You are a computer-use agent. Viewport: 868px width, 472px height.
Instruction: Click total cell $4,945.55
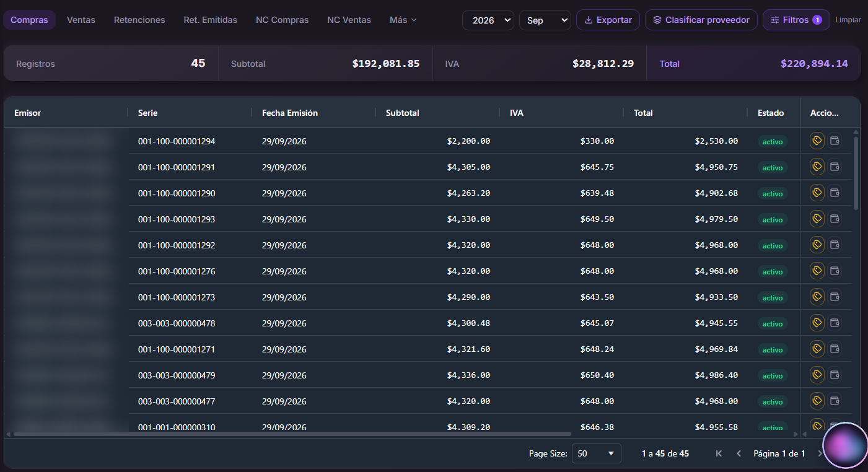point(716,323)
